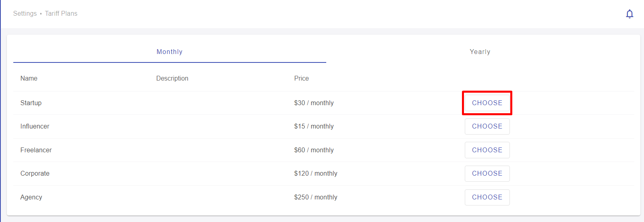Select the Freelancer row name
The height and width of the screenshot is (222, 644).
coord(36,150)
